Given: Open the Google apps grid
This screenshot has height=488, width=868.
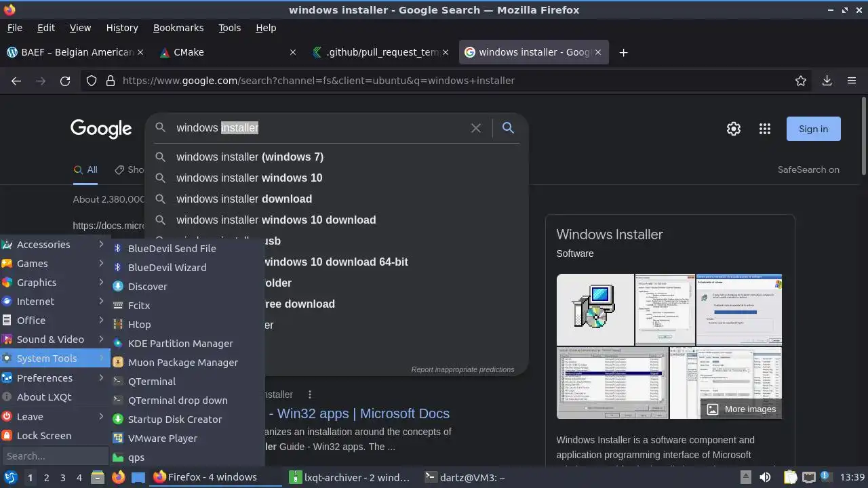Looking at the screenshot, I should [765, 129].
